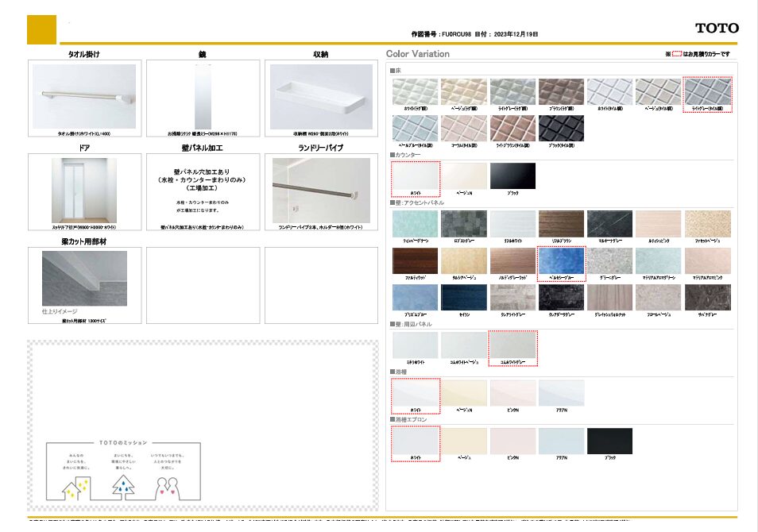The width and height of the screenshot is (758, 532).
Task: Select the black bathtub apron swatch
Action: click(x=609, y=441)
